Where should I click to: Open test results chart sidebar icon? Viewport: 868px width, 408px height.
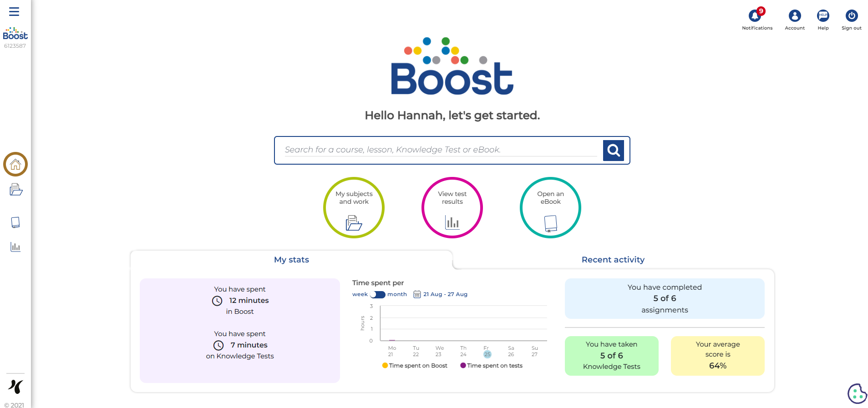point(15,247)
